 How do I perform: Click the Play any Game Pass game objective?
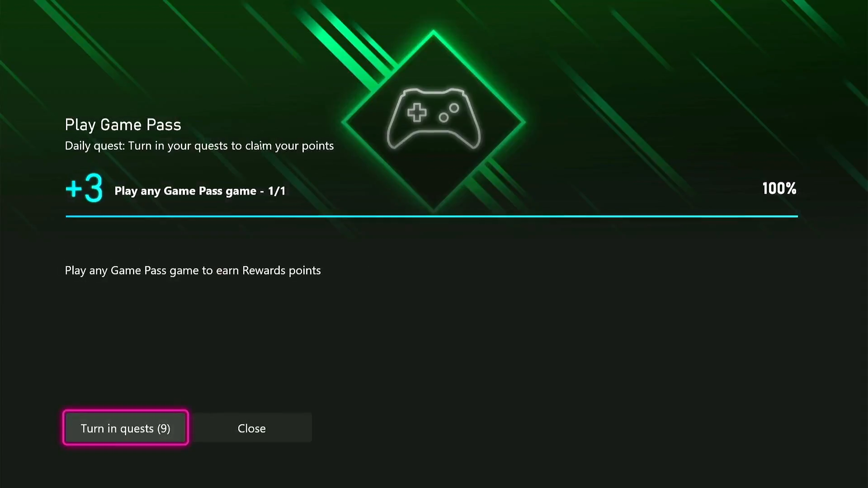click(x=185, y=191)
